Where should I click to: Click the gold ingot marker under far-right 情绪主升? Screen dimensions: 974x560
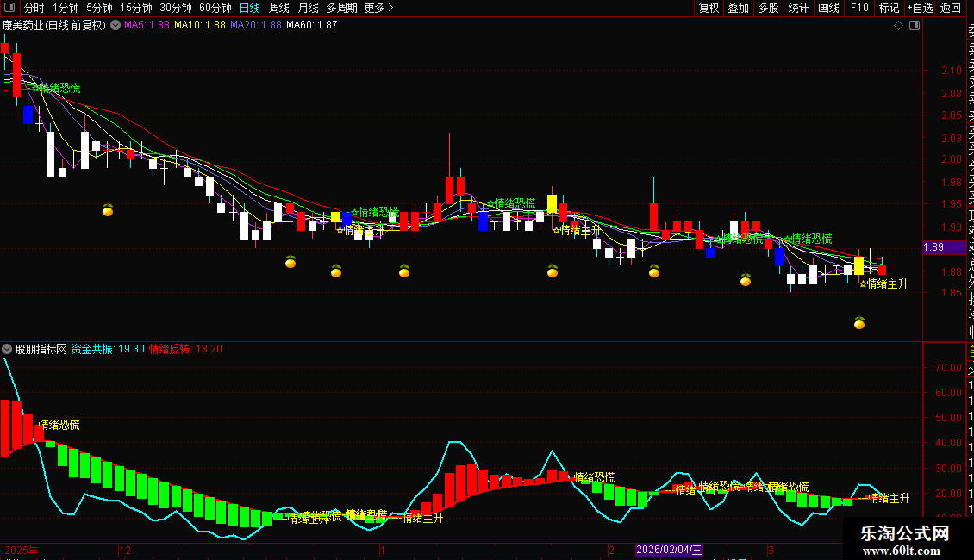[859, 323]
